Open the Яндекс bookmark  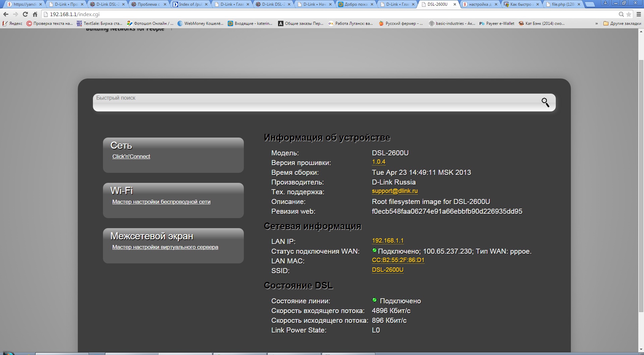[12, 23]
